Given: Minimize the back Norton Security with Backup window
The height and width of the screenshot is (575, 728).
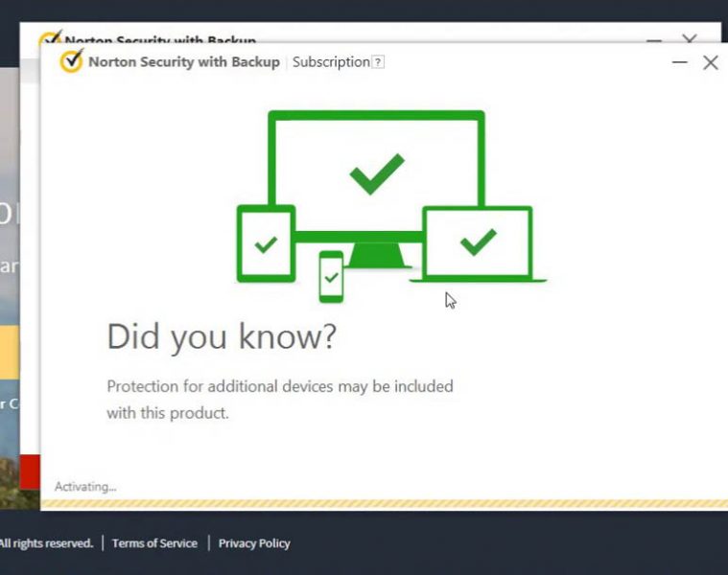Looking at the screenshot, I should (x=654, y=40).
